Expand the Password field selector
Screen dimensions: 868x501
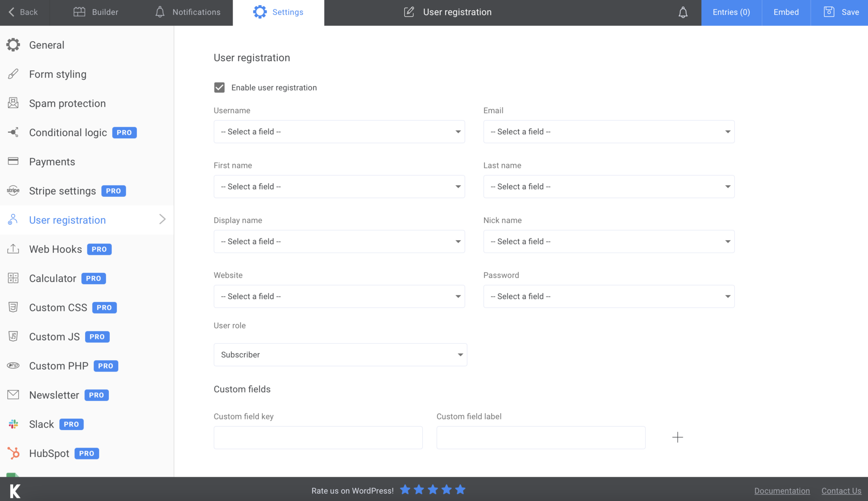(x=609, y=296)
